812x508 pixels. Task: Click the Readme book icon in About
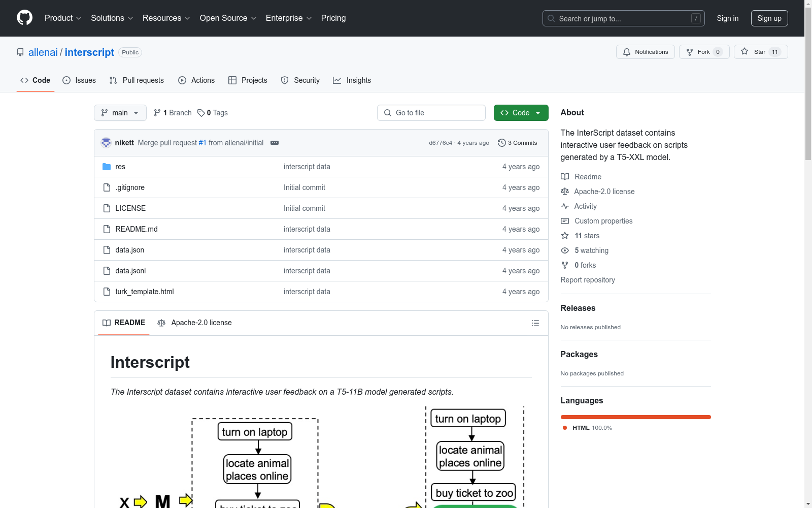pos(565,177)
